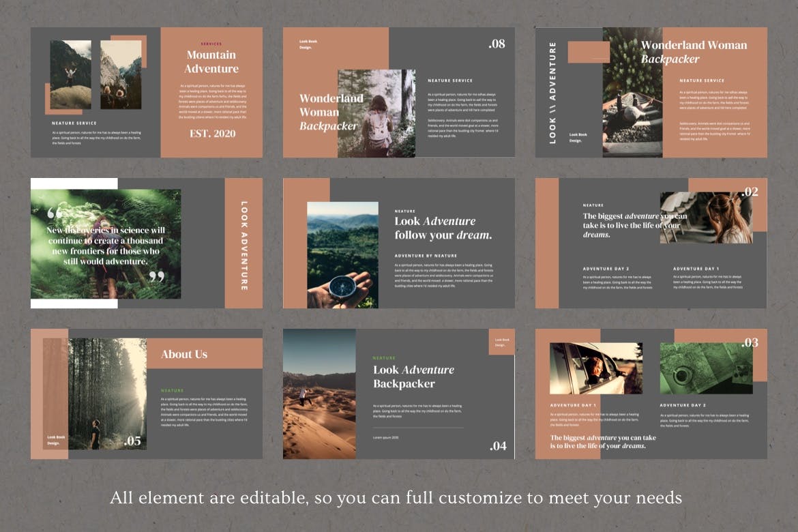Click the EST. 2020 text
This screenshot has width=798, height=532.
(x=212, y=134)
